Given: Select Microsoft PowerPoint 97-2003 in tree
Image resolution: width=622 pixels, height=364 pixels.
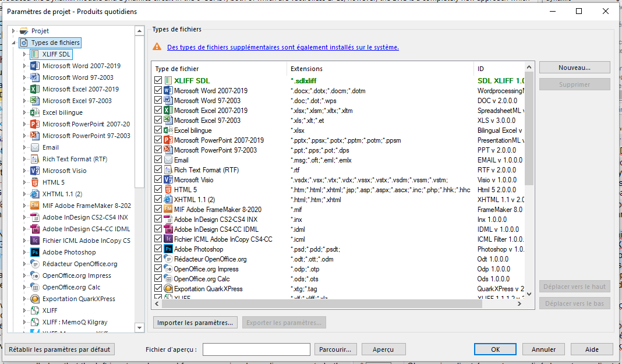Looking at the screenshot, I should click(x=86, y=136).
